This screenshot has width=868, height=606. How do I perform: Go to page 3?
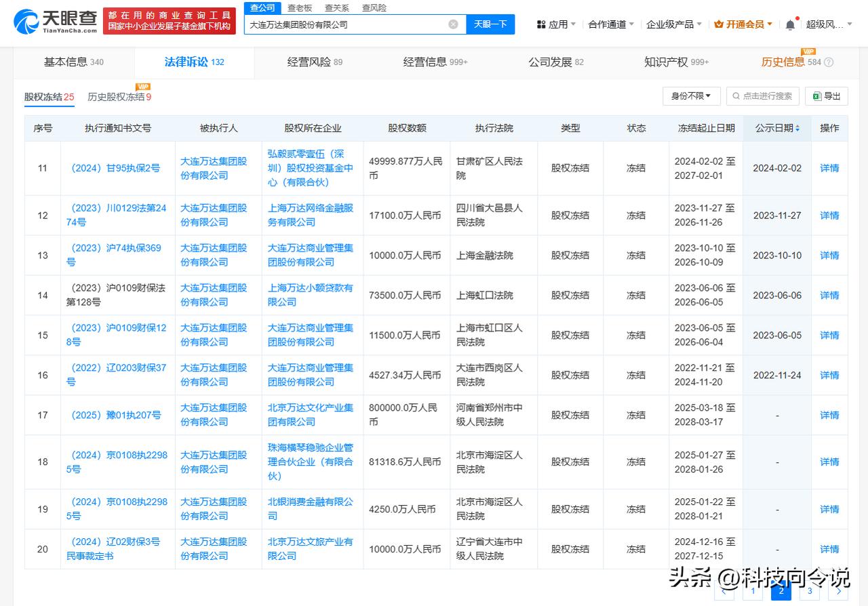click(810, 590)
